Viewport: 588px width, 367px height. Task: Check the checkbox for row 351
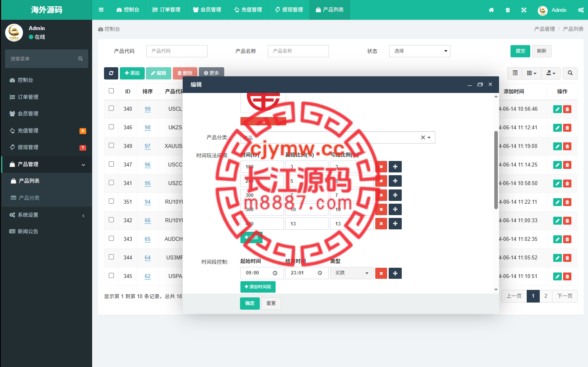pos(112,201)
